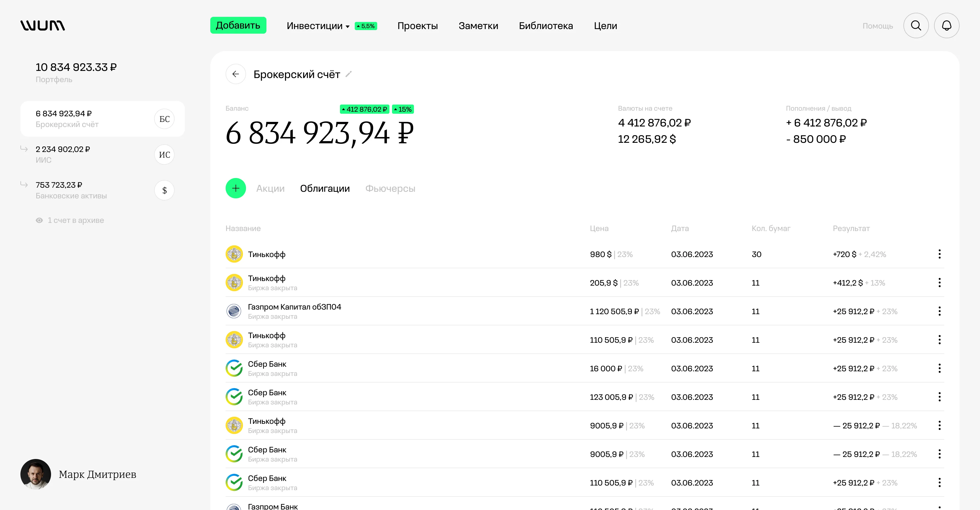Click the 12 265,92 $ currency value
The width and height of the screenshot is (980, 510).
(x=647, y=139)
